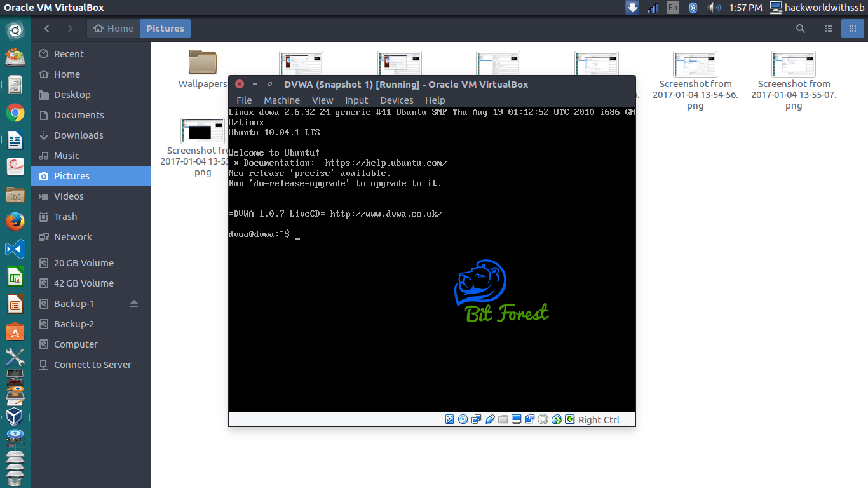Screen dimensions: 868x488
Task: Open the volume indicator in the top panel
Action: [x=714, y=8]
